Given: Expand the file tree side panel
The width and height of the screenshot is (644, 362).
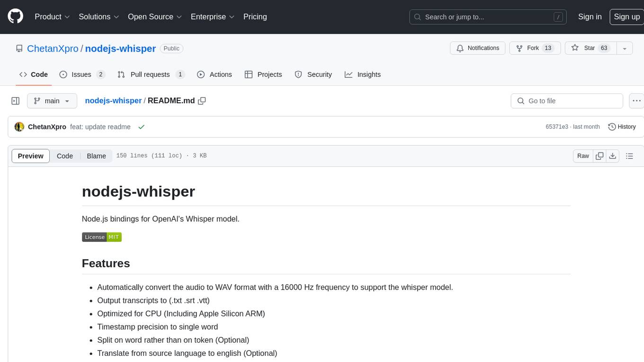Looking at the screenshot, I should pyautogui.click(x=16, y=101).
